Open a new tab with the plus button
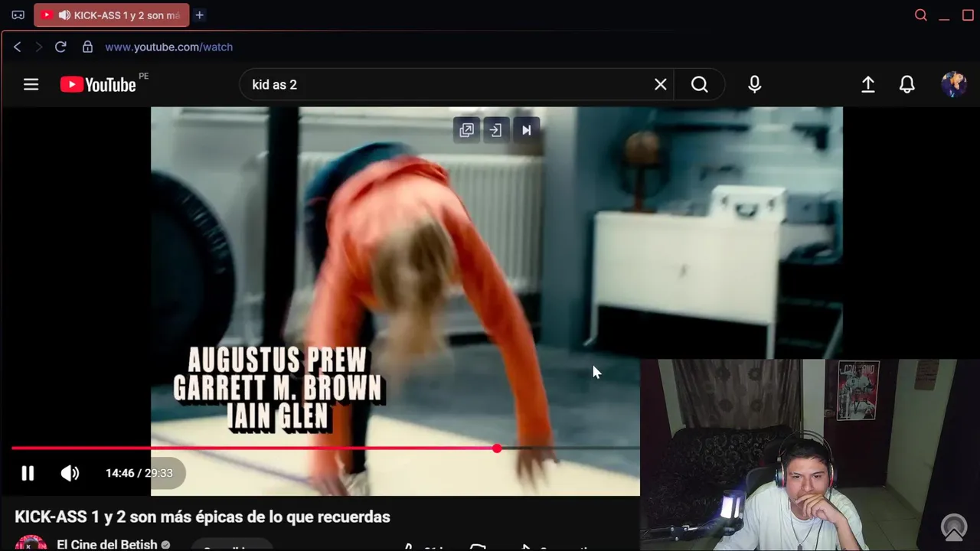980x551 pixels. 199,15
